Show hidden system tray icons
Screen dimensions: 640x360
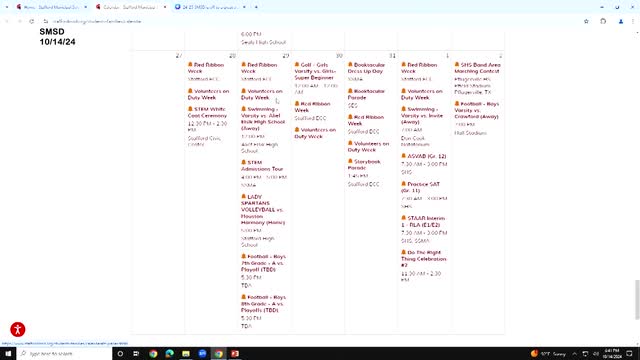574,353
